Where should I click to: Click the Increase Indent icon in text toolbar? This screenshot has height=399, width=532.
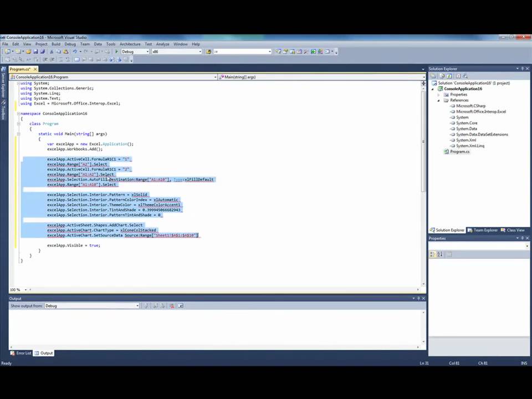(x=52, y=60)
